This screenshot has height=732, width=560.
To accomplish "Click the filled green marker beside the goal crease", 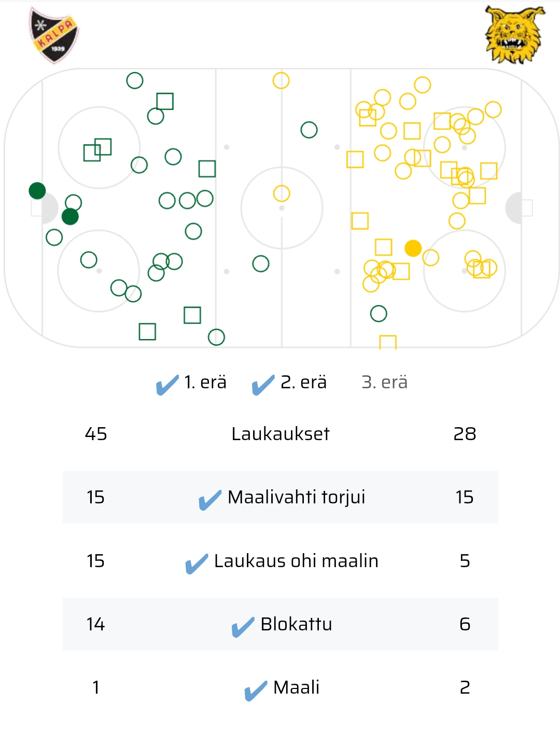I will 70,217.
